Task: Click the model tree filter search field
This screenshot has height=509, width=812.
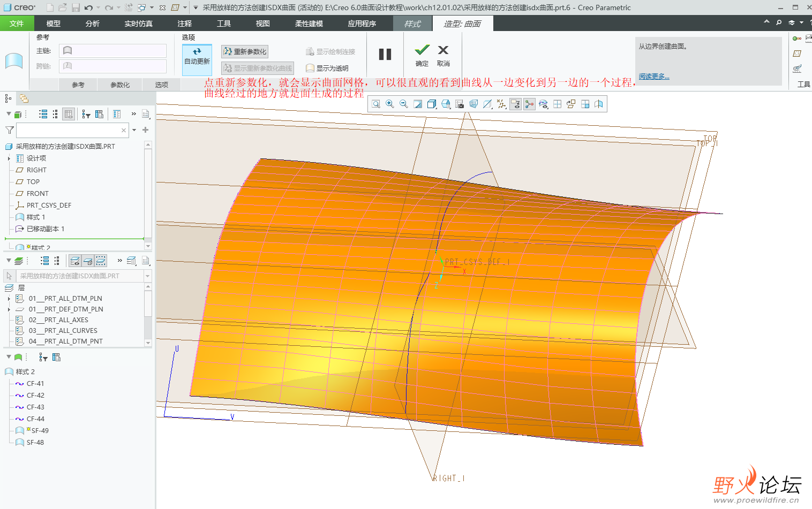Action: pos(72,130)
